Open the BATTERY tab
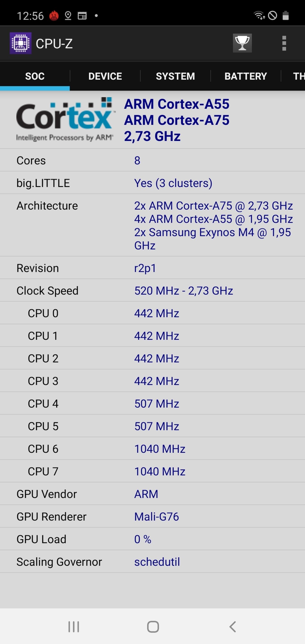 click(246, 76)
